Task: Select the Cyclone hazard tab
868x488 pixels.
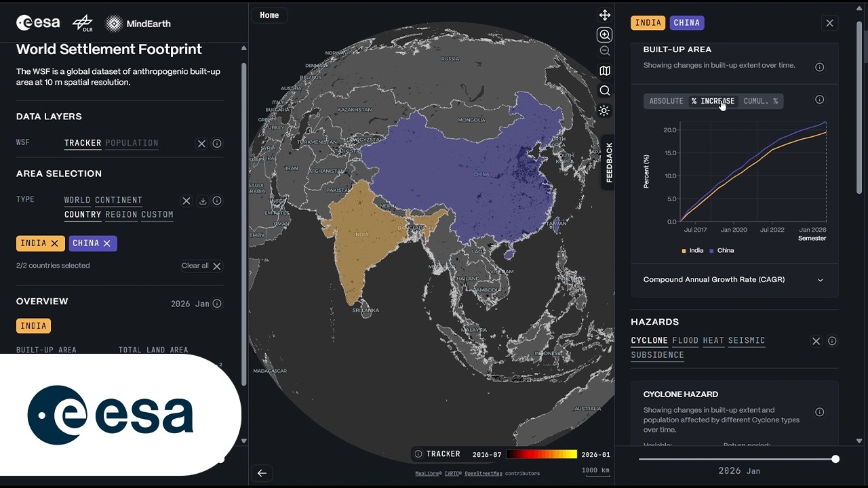Action: point(650,340)
